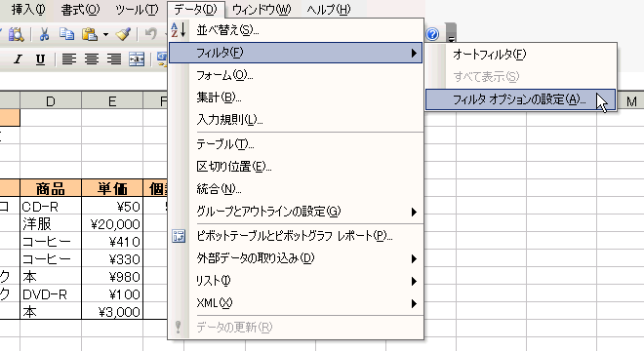
Task: Open the ツール(T) menu
Action: tap(137, 9)
